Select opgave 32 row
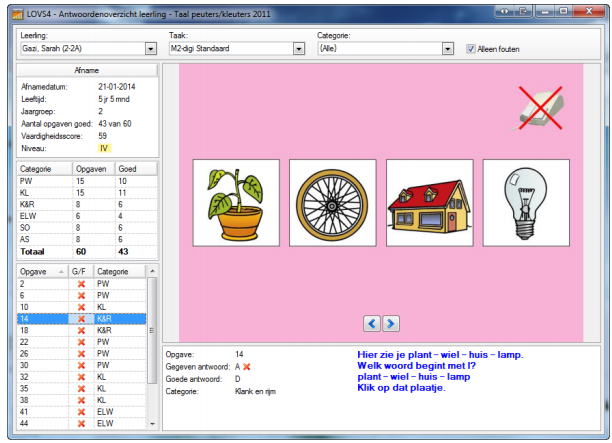Screen dimensions: 612x443 [82, 377]
